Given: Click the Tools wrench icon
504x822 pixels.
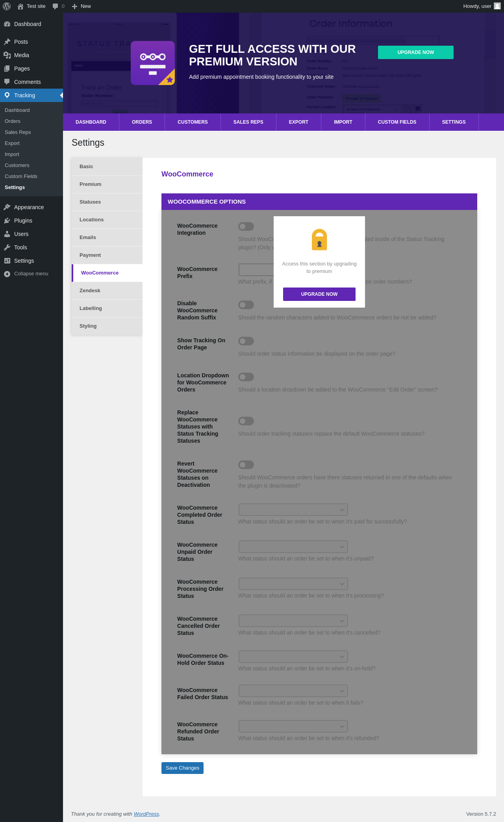Looking at the screenshot, I should pos(7,247).
